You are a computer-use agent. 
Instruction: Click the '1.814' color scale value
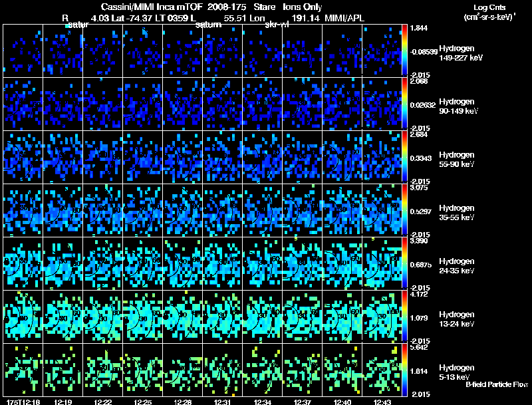click(x=419, y=371)
